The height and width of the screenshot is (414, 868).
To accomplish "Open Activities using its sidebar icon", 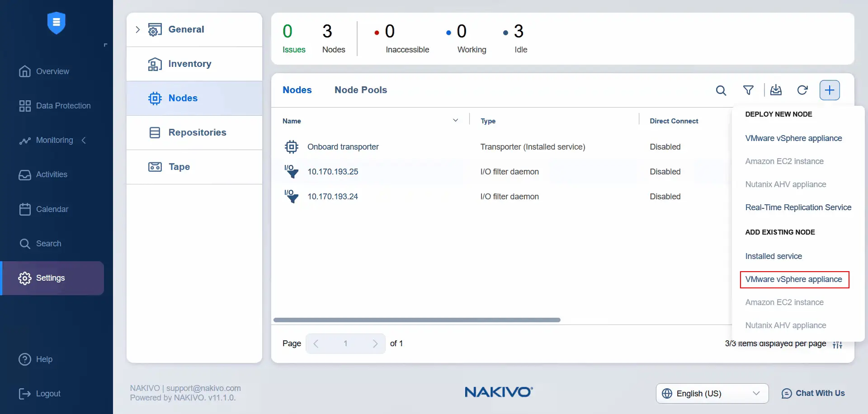I will pyautogui.click(x=25, y=175).
